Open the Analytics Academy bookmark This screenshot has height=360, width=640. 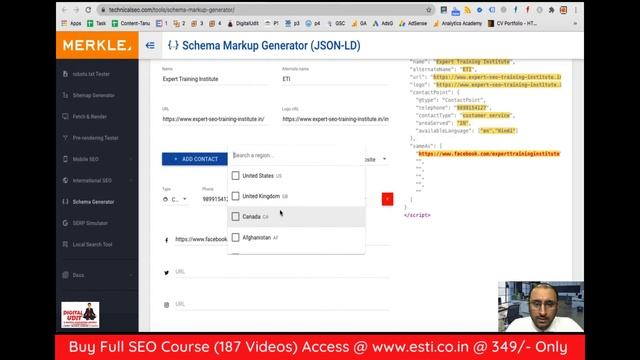click(458, 24)
